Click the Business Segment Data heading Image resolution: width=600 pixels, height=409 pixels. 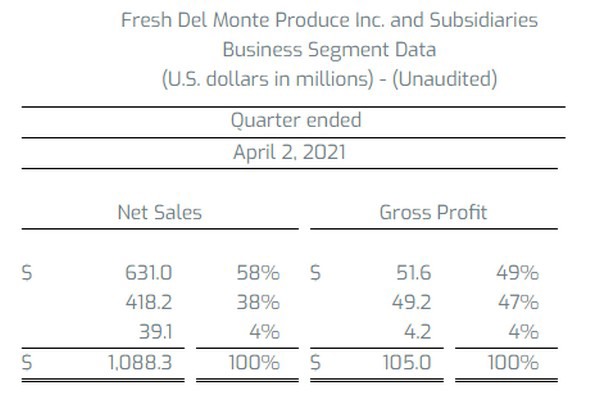coord(329,49)
